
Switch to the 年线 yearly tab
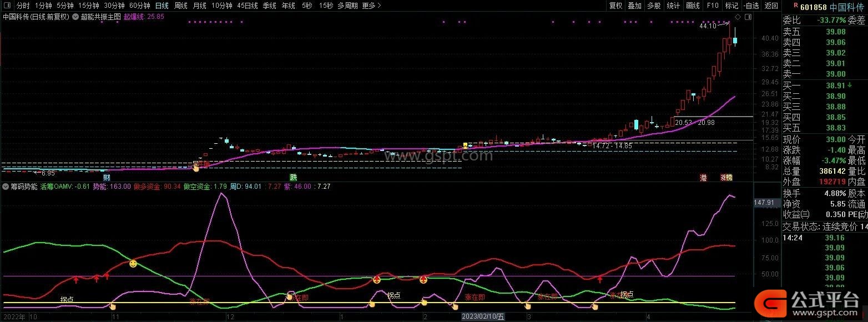pos(289,6)
